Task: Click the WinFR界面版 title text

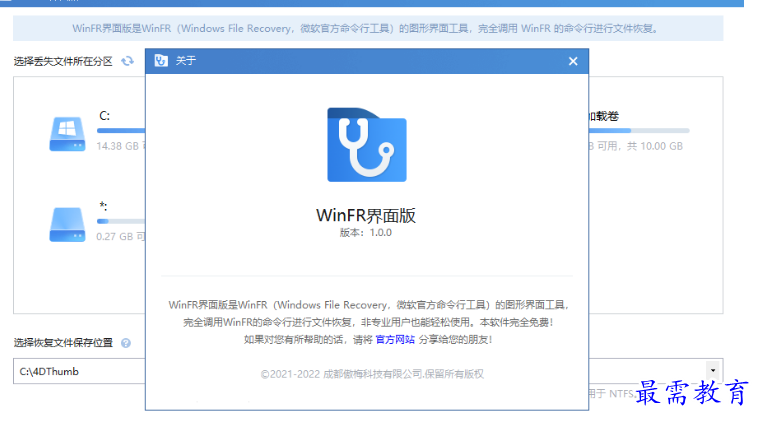Action: pos(366,215)
